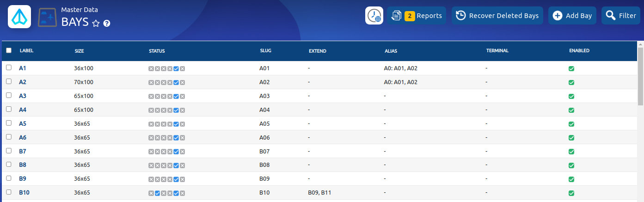
Task: Click the Add Bay button
Action: [x=572, y=16]
